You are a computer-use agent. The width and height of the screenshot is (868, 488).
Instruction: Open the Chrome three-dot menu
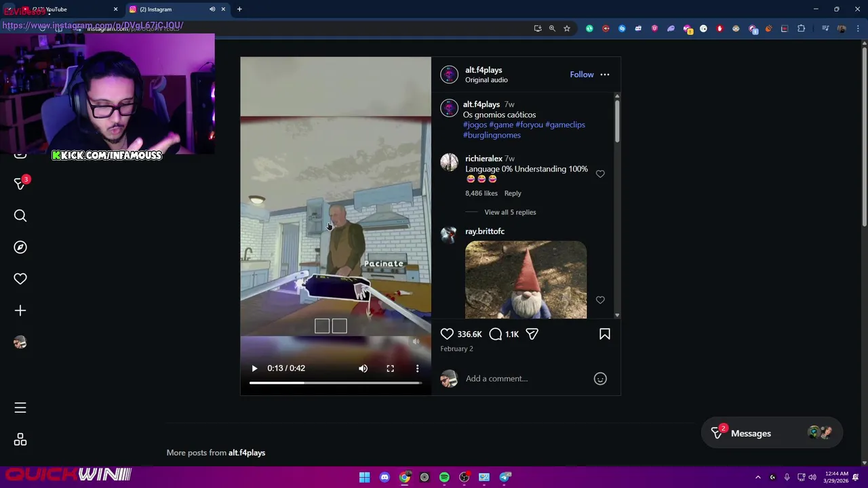(x=858, y=28)
